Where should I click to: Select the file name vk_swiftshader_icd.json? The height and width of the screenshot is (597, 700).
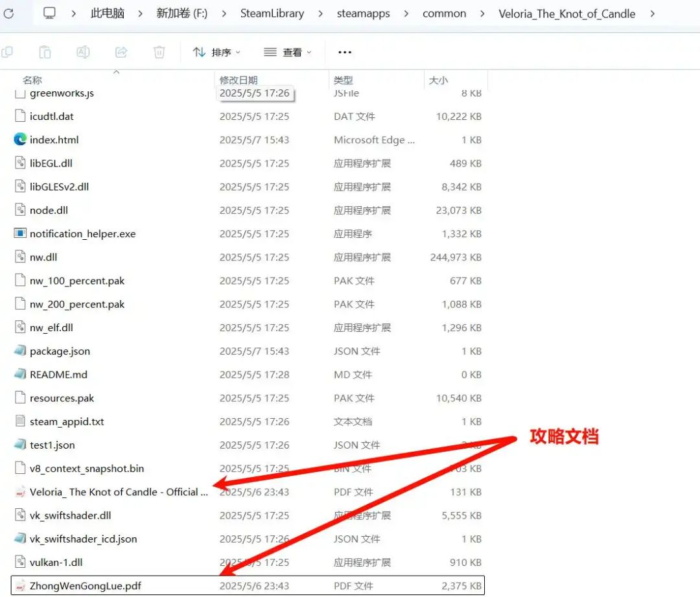[x=84, y=539]
